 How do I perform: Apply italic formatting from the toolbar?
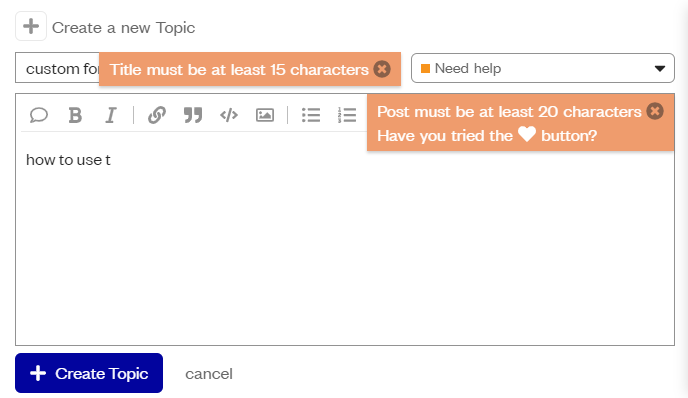pyautogui.click(x=111, y=115)
